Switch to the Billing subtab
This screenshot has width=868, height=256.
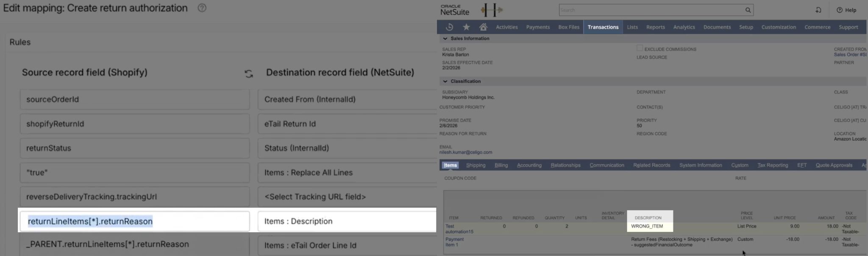[501, 165]
